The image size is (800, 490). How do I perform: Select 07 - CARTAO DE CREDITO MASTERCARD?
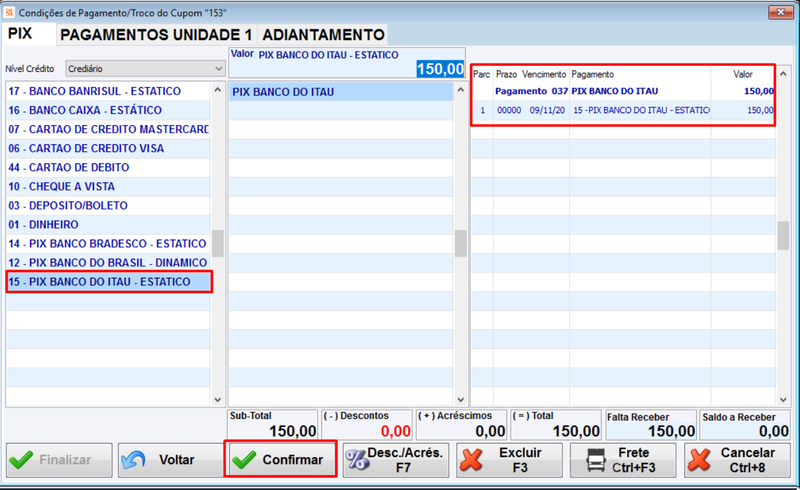pos(108,129)
